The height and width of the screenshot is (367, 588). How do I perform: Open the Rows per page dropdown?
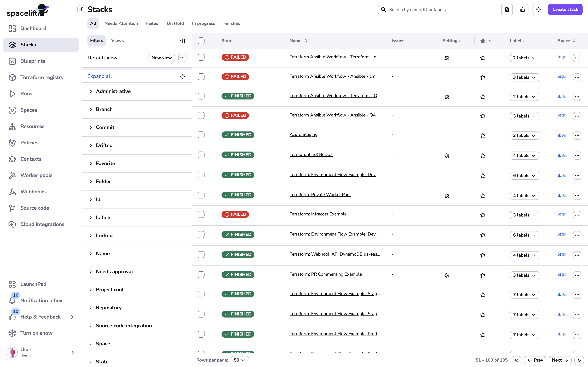click(x=239, y=360)
